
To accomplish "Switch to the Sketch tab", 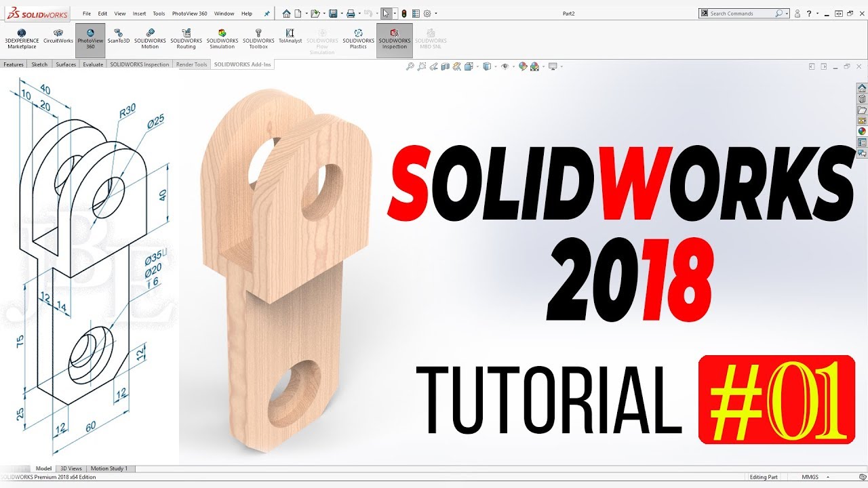I will [39, 64].
